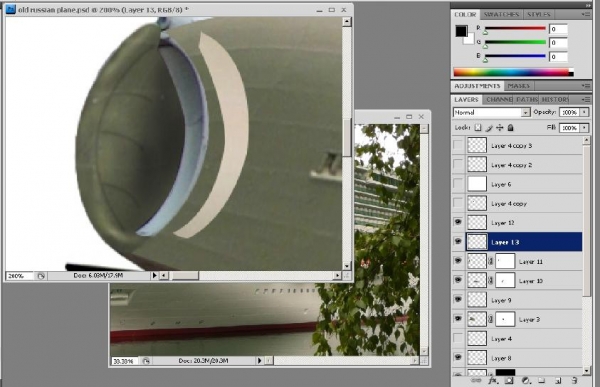Click Layer 9 layer thumbnail
Screen dimensions: 600x387
pyautogui.click(x=477, y=300)
